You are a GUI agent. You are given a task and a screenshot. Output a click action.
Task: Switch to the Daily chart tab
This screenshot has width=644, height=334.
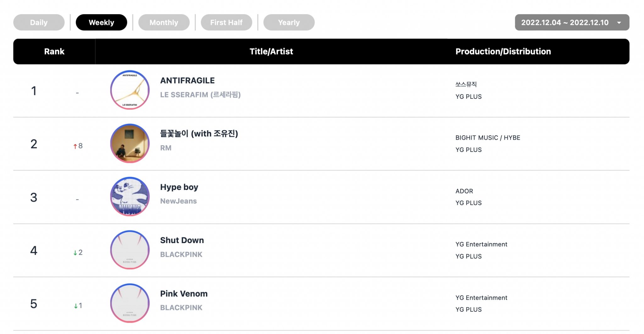point(39,22)
